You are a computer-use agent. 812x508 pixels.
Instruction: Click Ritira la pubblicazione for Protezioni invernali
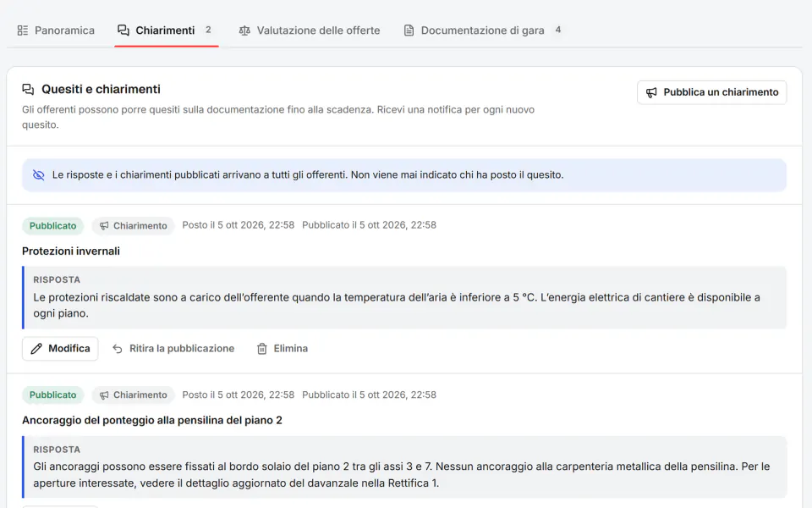click(x=173, y=349)
